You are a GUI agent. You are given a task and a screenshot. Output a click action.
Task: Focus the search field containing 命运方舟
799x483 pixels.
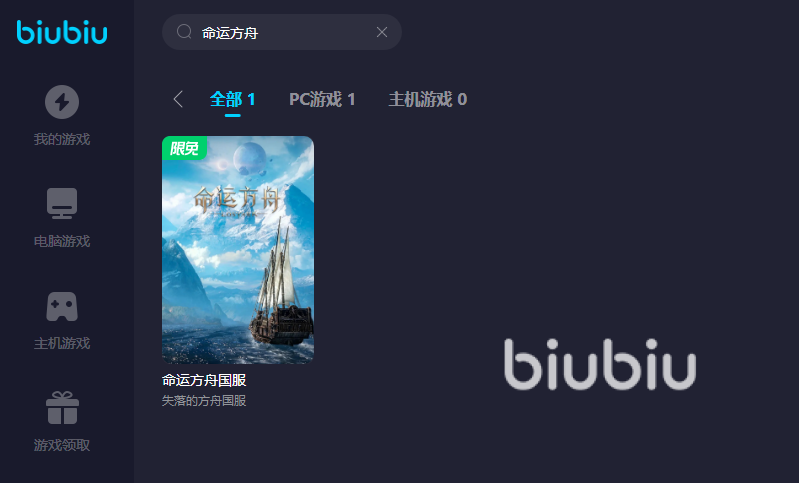282,32
